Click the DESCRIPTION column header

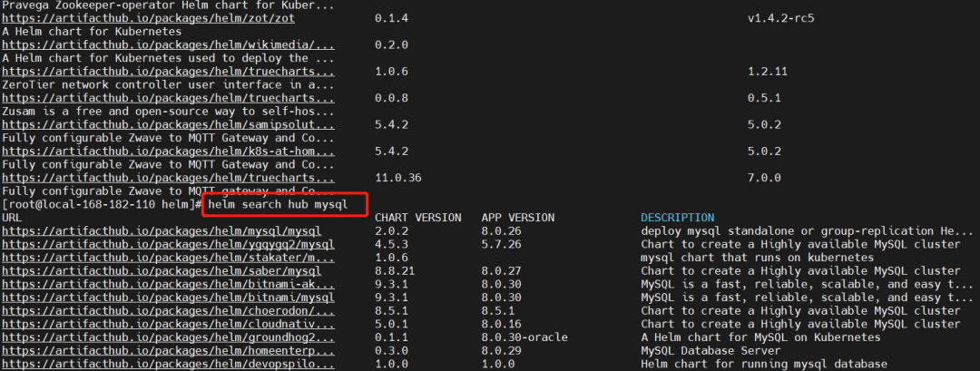coord(678,218)
